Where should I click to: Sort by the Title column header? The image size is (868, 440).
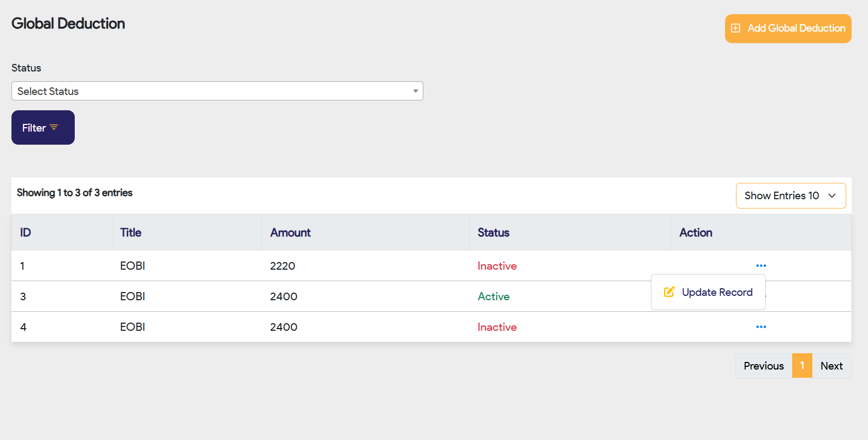coord(131,233)
